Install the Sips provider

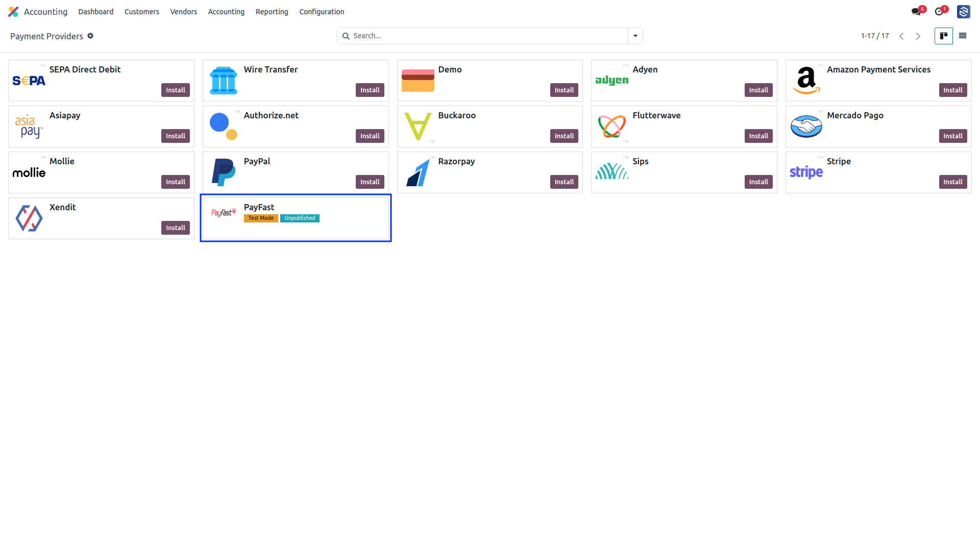758,182
